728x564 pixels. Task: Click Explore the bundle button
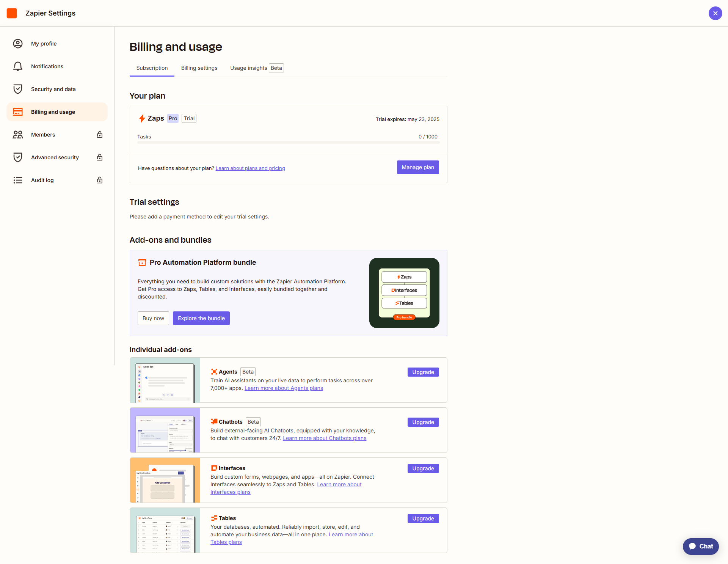pos(201,318)
